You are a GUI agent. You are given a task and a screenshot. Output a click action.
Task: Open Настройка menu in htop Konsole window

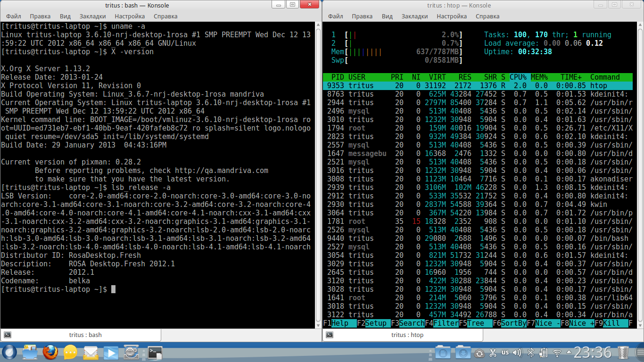(x=452, y=16)
